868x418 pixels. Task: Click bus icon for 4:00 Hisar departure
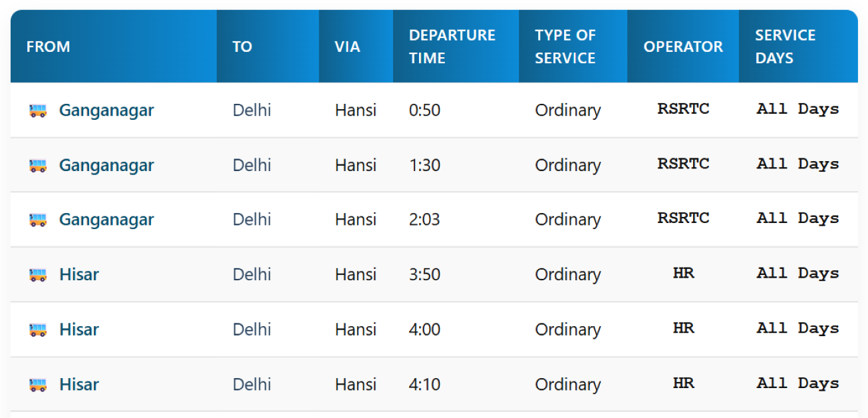pos(38,330)
